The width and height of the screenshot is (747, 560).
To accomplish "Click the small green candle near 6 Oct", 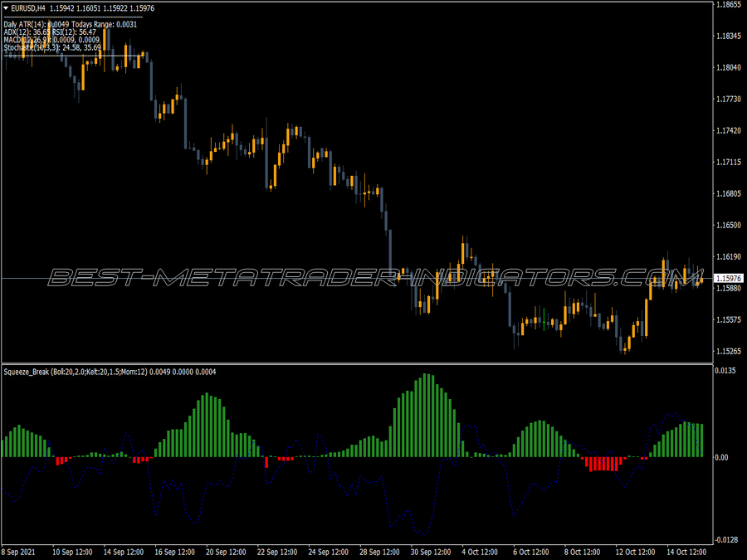I will [544, 319].
